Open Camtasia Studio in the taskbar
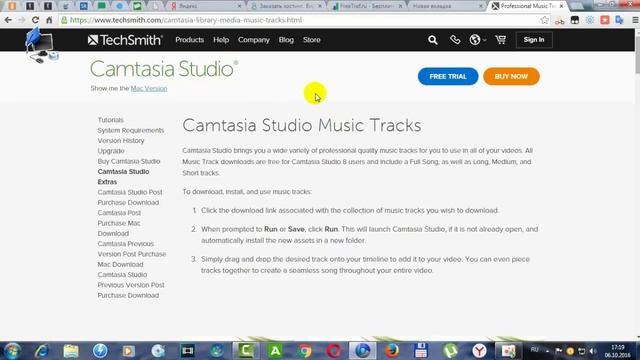The height and width of the screenshot is (360, 640). tap(246, 351)
